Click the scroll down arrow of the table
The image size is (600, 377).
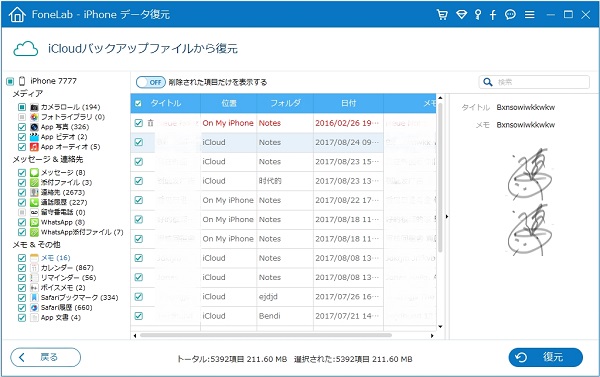(440, 326)
